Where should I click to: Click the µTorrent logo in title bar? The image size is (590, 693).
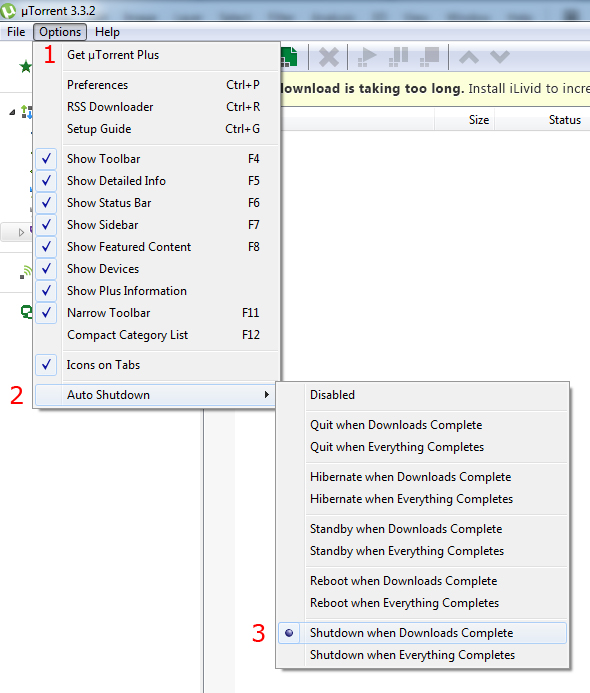[x=8, y=11]
